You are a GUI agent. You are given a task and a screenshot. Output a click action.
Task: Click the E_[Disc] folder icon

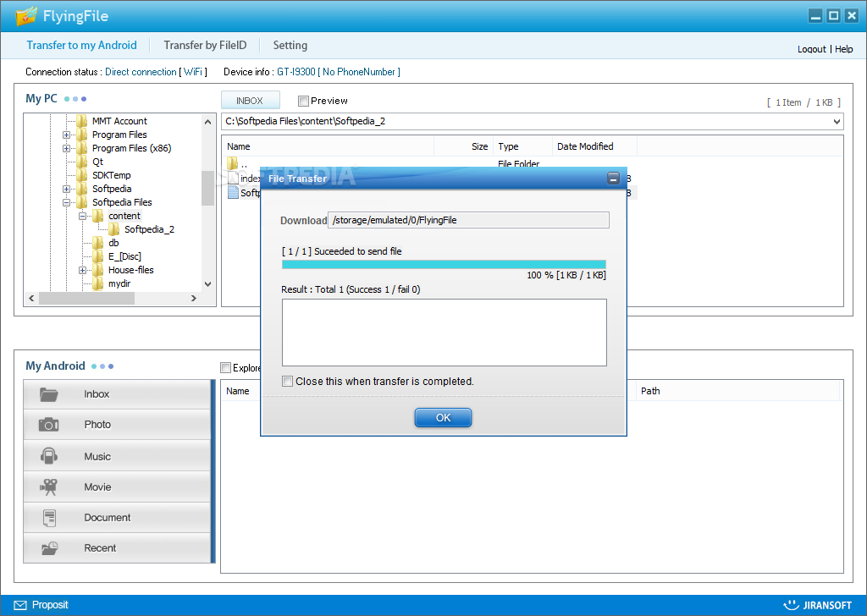tap(98, 256)
